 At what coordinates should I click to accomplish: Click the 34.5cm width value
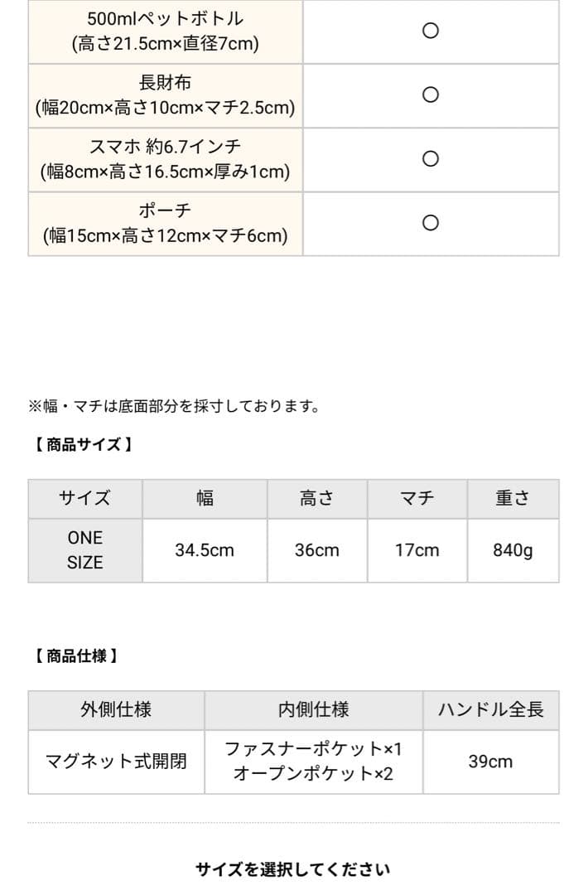[205, 550]
